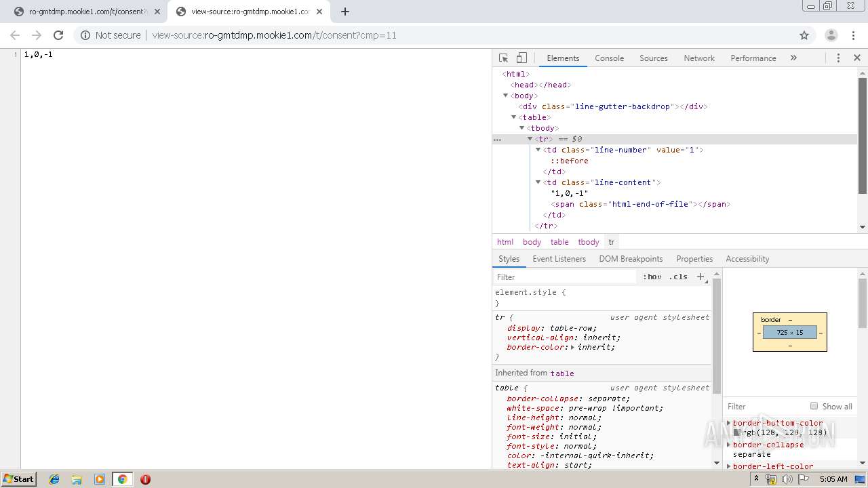Close the DevTools panel
This screenshot has height=488, width=868.
pos(856,58)
